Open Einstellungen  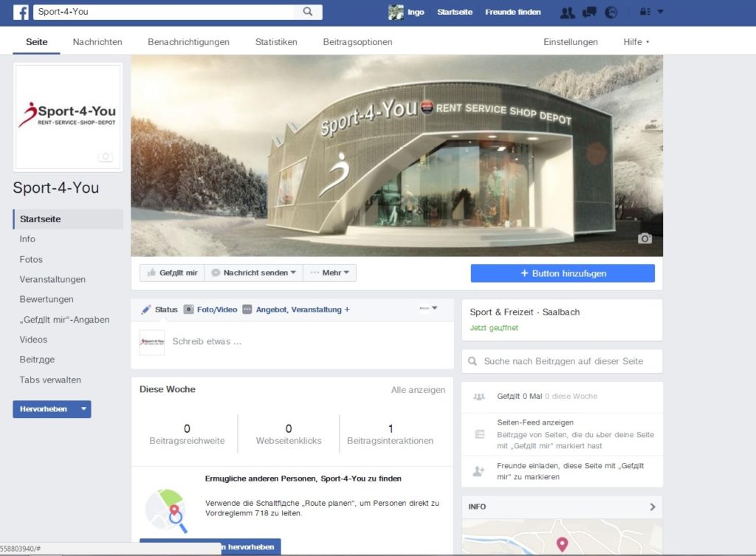click(571, 42)
